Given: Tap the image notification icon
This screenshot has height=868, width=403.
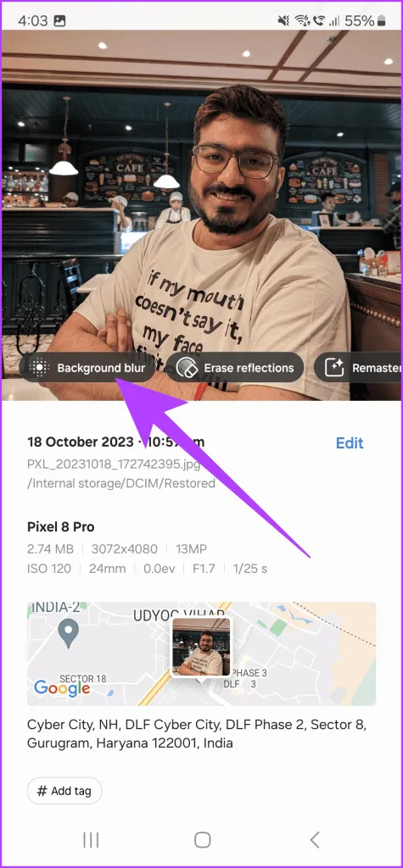Looking at the screenshot, I should point(60,21).
